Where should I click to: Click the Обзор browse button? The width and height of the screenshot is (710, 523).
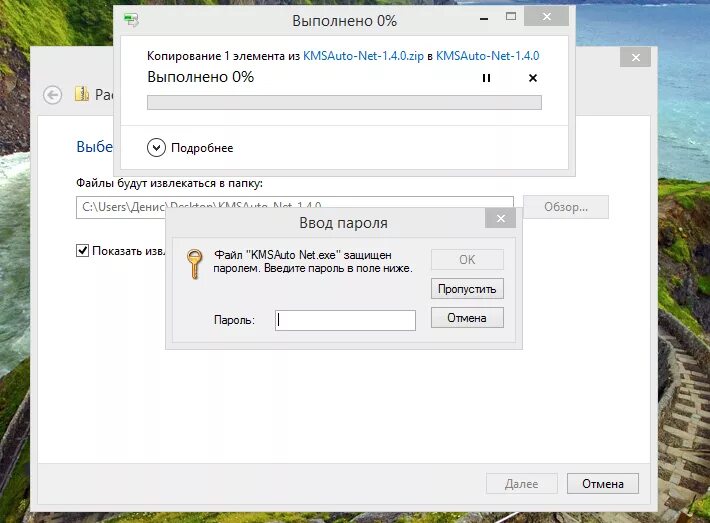[x=566, y=207]
